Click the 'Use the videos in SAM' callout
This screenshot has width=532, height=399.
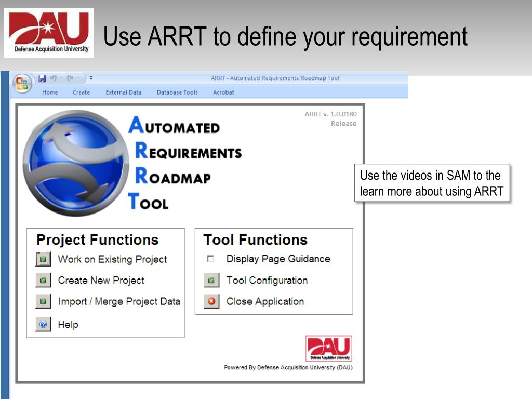click(432, 183)
